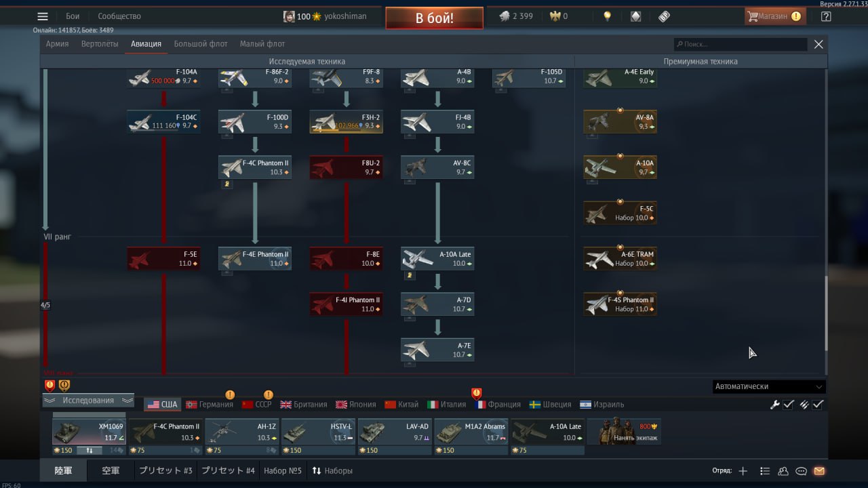Select the FJ-4B aircraft card
The height and width of the screenshot is (488, 868).
[x=437, y=122]
